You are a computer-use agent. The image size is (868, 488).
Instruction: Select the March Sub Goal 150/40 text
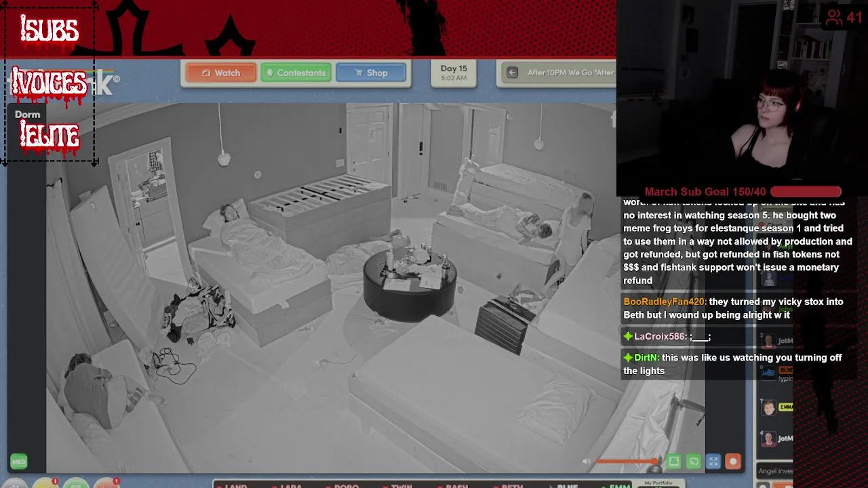tap(705, 192)
